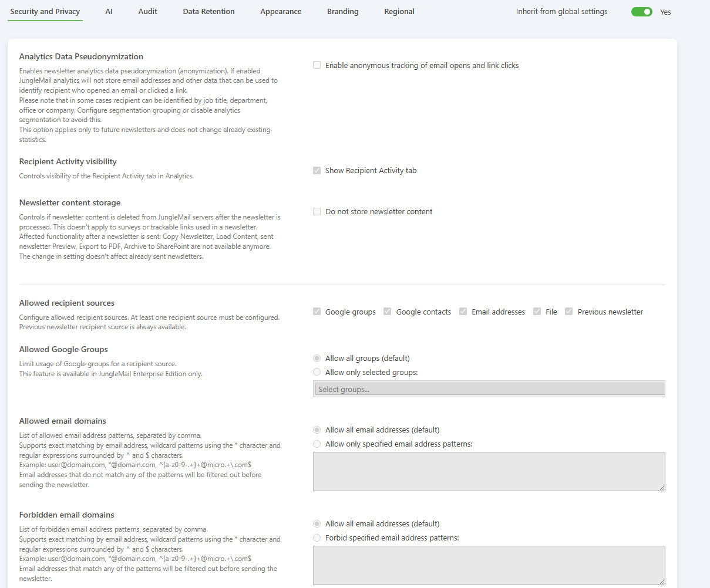Click the Allowed email domains heading

[x=63, y=421]
